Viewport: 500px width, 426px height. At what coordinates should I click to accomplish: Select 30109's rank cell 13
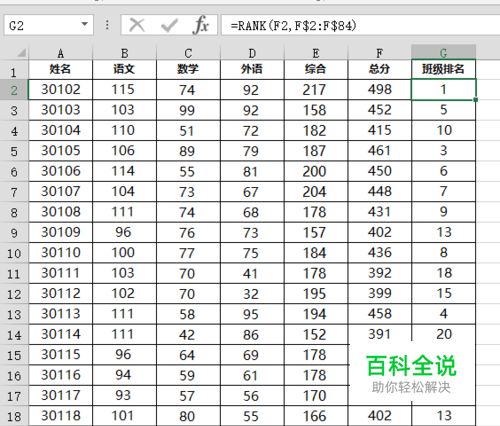coord(443,233)
